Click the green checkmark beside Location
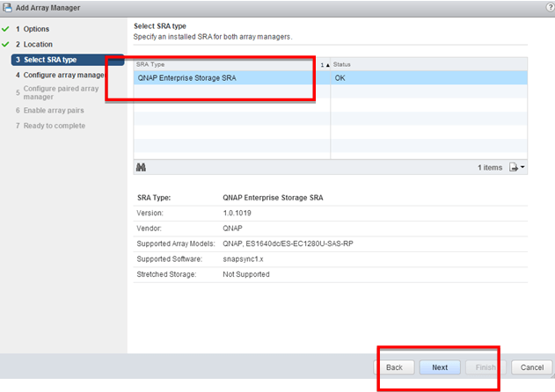555x392 pixels. [5, 44]
